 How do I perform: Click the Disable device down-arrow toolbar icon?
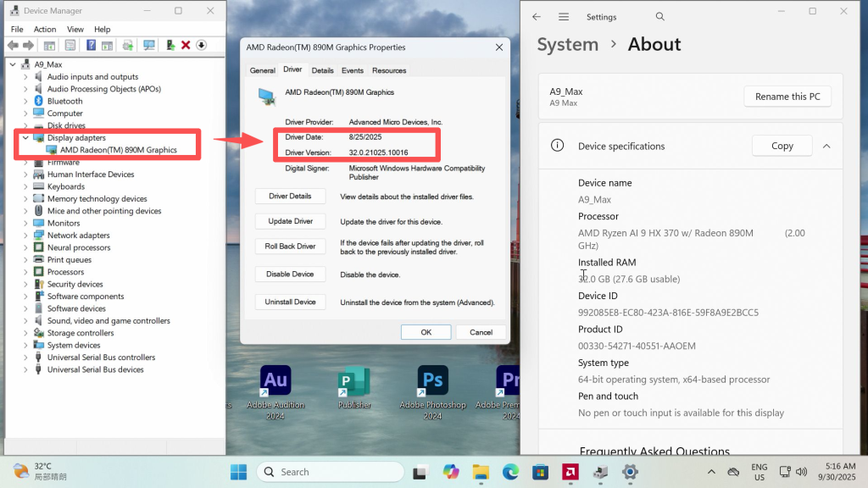(202, 45)
